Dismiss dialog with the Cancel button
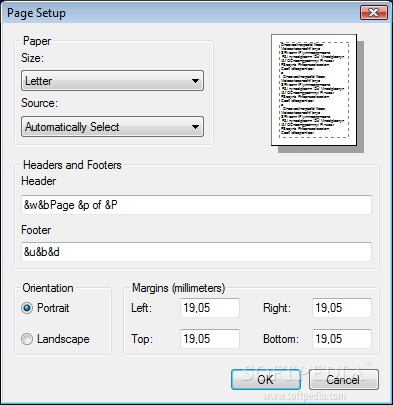 pos(344,380)
